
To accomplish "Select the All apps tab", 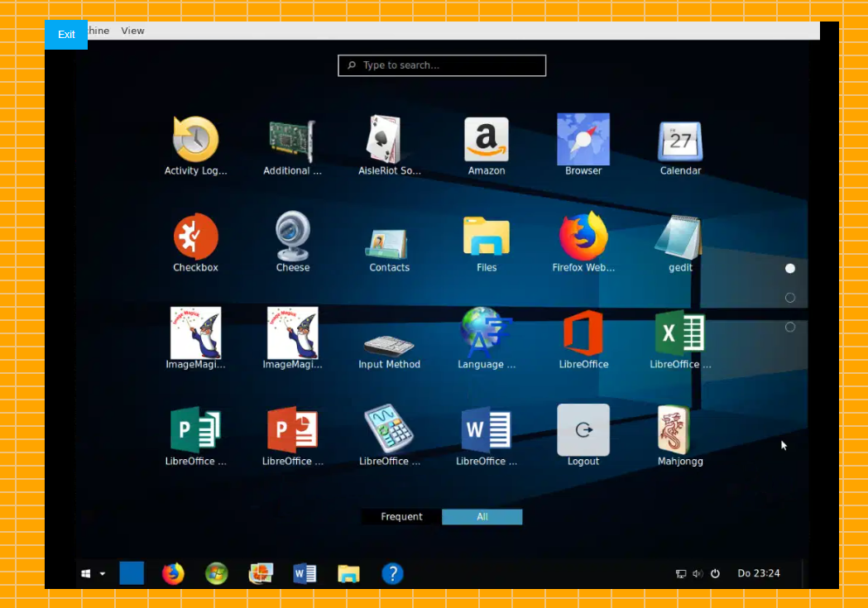I will click(482, 517).
